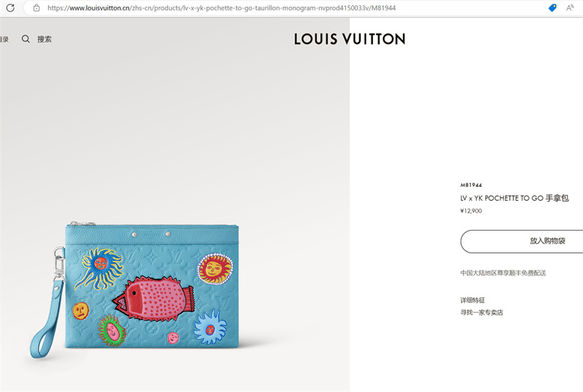
Task: Open the 详细特征 link
Action: pyautogui.click(x=472, y=300)
